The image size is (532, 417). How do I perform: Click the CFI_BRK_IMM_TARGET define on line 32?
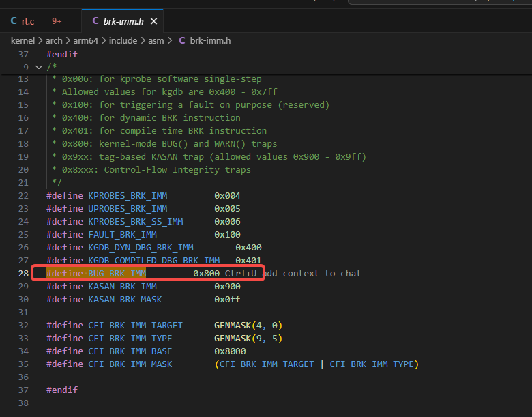(135, 326)
